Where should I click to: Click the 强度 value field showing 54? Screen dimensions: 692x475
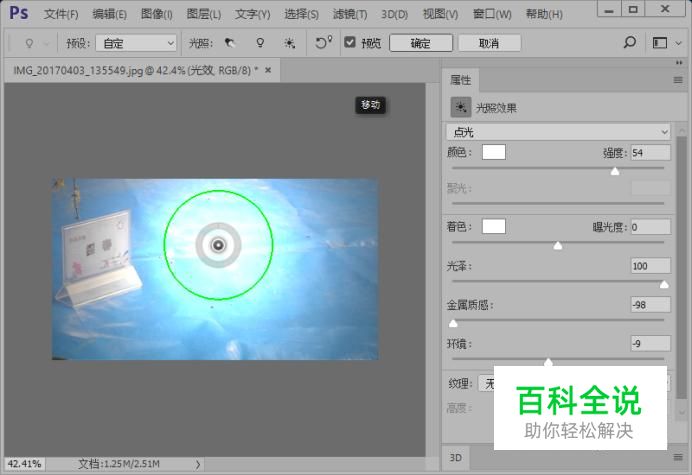[x=651, y=152]
